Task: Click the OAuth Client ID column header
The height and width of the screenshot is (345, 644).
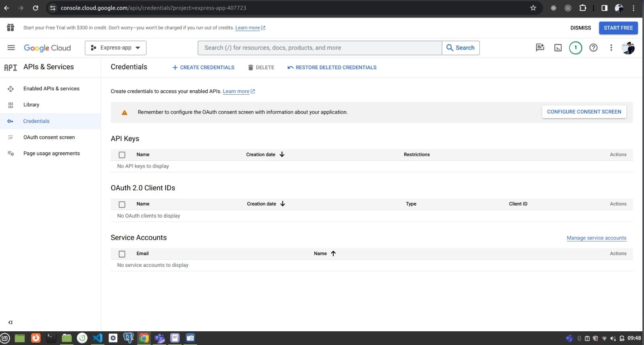Action: point(518,204)
